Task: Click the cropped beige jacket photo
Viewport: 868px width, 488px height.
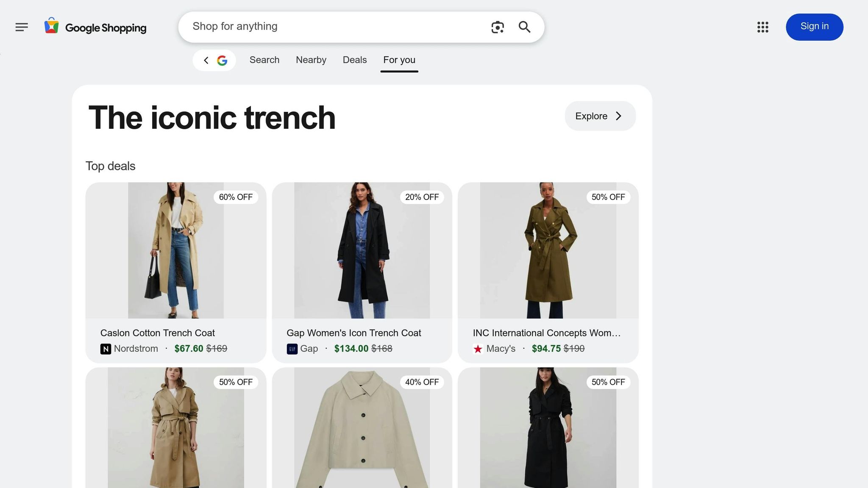Action: [362, 428]
